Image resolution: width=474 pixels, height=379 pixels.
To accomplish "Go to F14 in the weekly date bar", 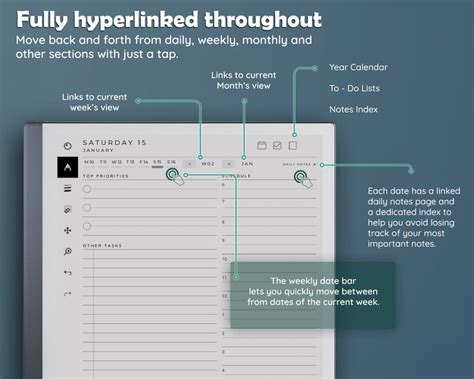I will tap(144, 162).
